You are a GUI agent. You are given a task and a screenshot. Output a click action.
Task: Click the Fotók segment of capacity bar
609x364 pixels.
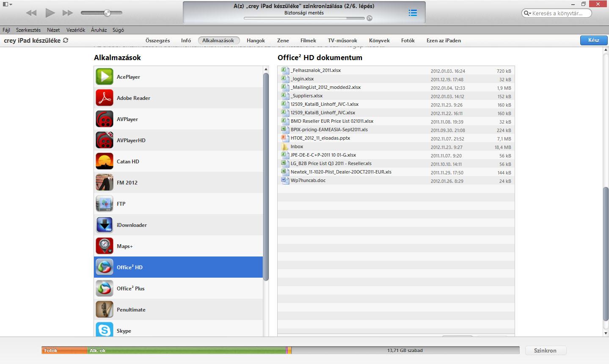64,350
